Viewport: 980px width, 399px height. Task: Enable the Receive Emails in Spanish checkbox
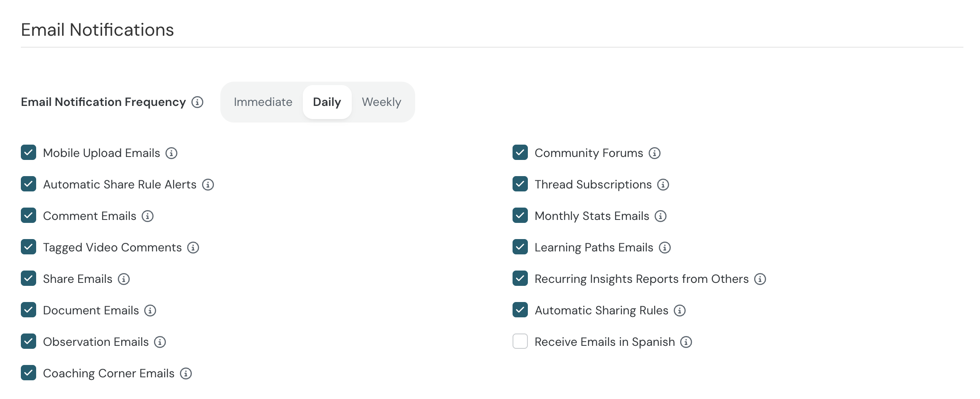pyautogui.click(x=520, y=341)
